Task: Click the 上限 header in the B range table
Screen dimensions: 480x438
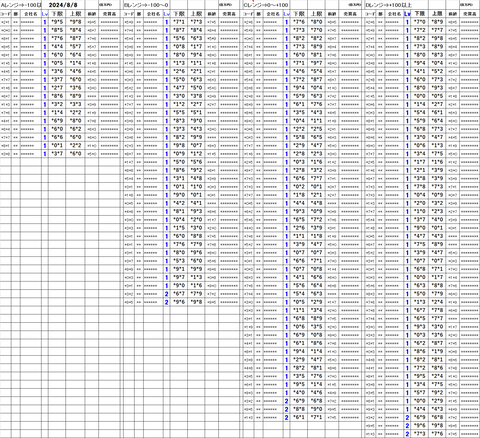Action: pyautogui.click(x=196, y=14)
